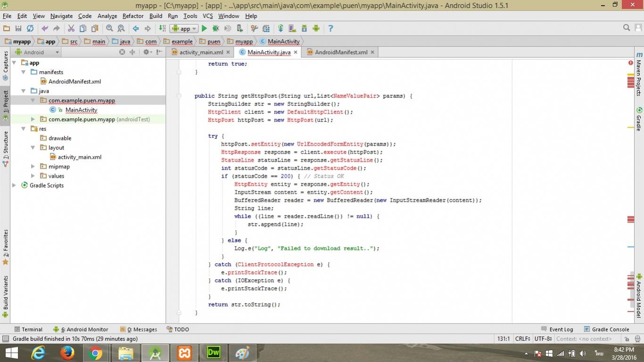
Task: Toggle the file read-only lock icon
Action: pos(627,339)
